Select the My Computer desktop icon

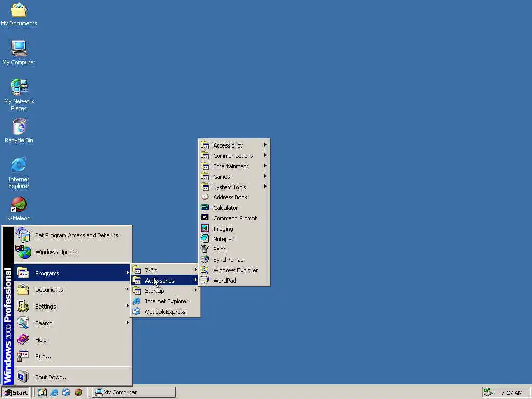pos(19,52)
